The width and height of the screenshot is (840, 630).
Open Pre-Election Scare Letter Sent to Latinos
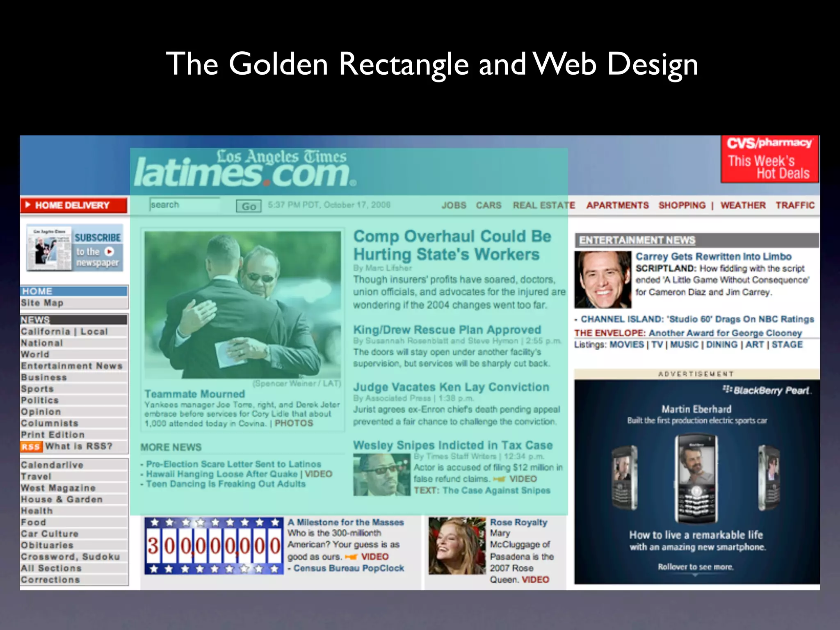click(x=233, y=464)
